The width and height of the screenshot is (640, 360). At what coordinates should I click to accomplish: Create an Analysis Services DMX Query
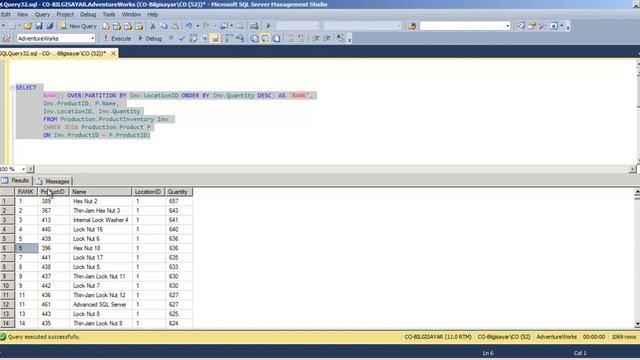click(x=128, y=26)
